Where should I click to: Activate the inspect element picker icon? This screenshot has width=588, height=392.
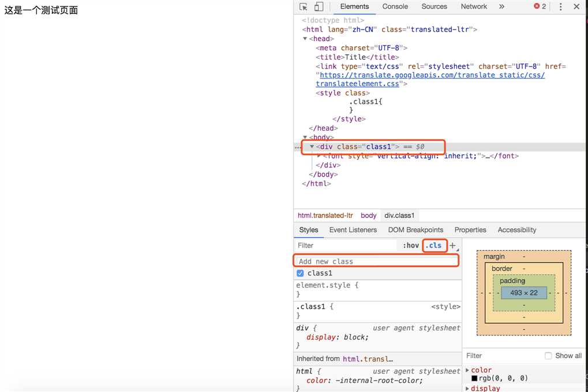click(x=304, y=7)
